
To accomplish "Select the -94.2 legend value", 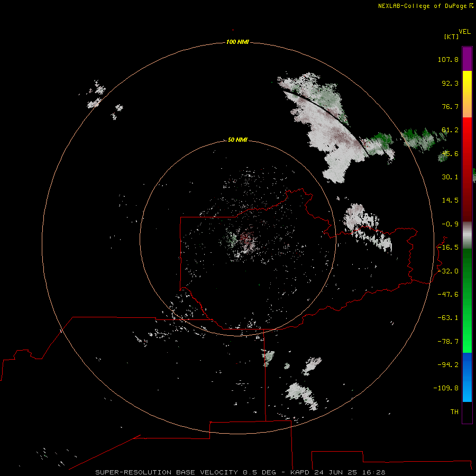I will [x=448, y=365].
